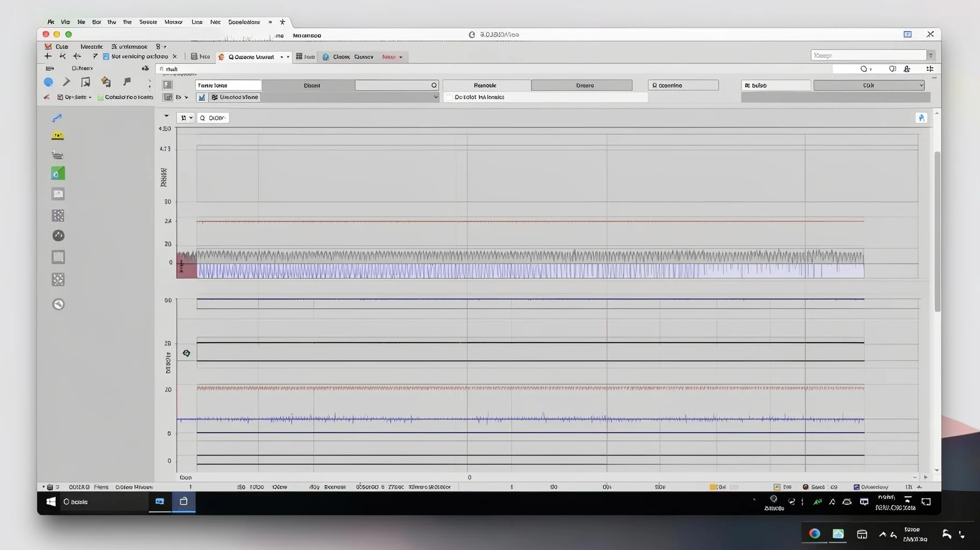The width and height of the screenshot is (980, 550).
Task: Open the 'Une' menu in menu bar
Action: pos(197,22)
